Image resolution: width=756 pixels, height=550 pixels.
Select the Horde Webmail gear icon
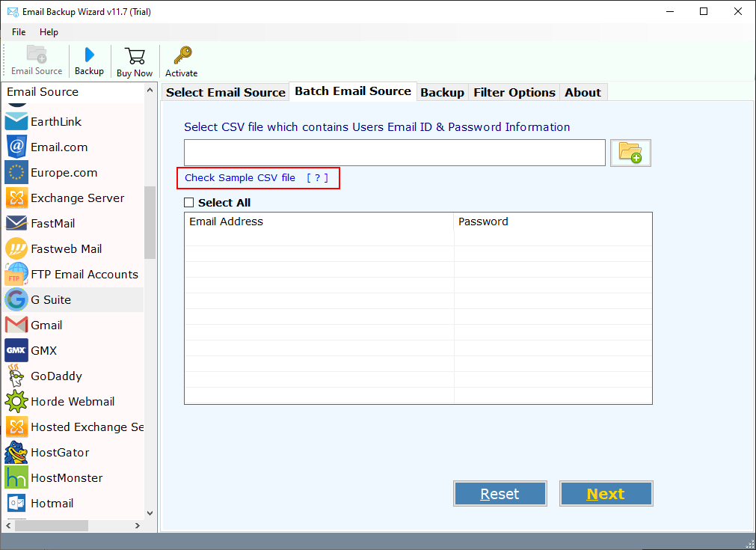[x=16, y=401]
